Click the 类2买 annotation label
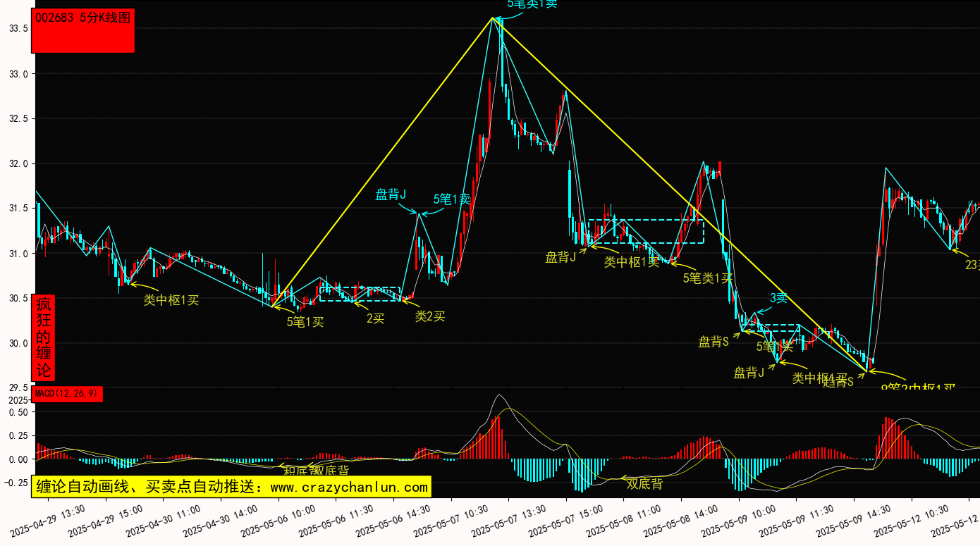Image resolution: width=980 pixels, height=546 pixels. pyautogui.click(x=430, y=316)
